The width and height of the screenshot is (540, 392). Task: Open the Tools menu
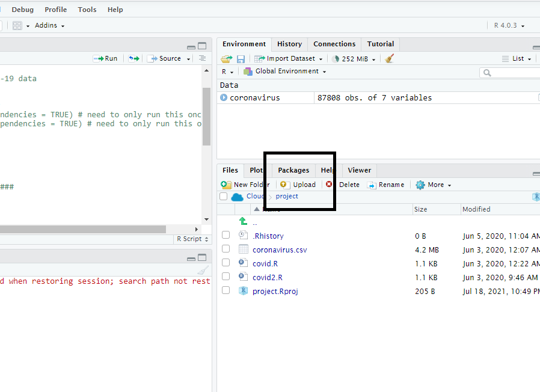[87, 9]
